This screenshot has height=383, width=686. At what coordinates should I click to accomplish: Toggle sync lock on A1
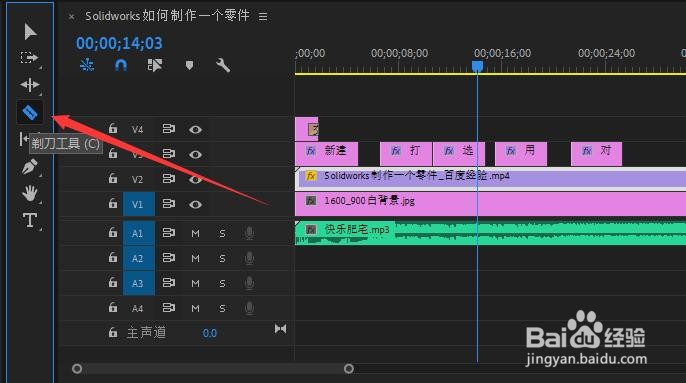(168, 233)
